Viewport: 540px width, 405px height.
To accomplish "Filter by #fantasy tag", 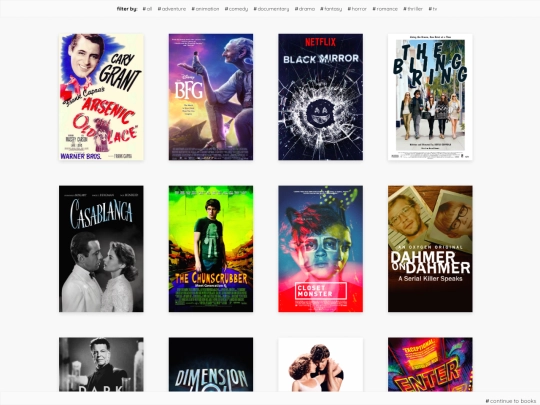I will click(331, 9).
